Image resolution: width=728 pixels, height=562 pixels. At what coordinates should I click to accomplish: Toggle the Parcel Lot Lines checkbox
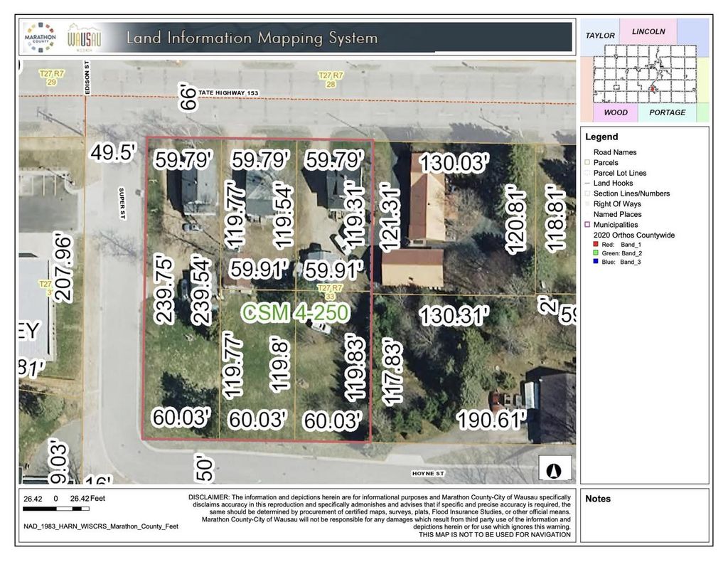[587, 173]
